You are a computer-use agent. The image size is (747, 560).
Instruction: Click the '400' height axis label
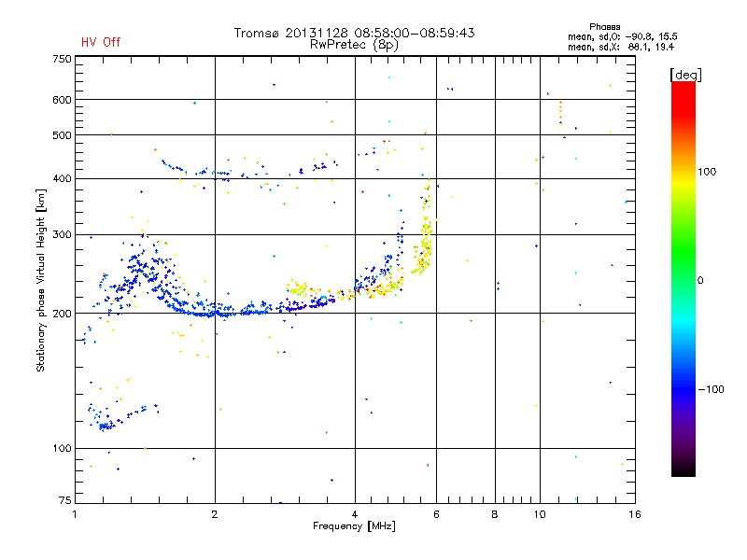(x=62, y=178)
